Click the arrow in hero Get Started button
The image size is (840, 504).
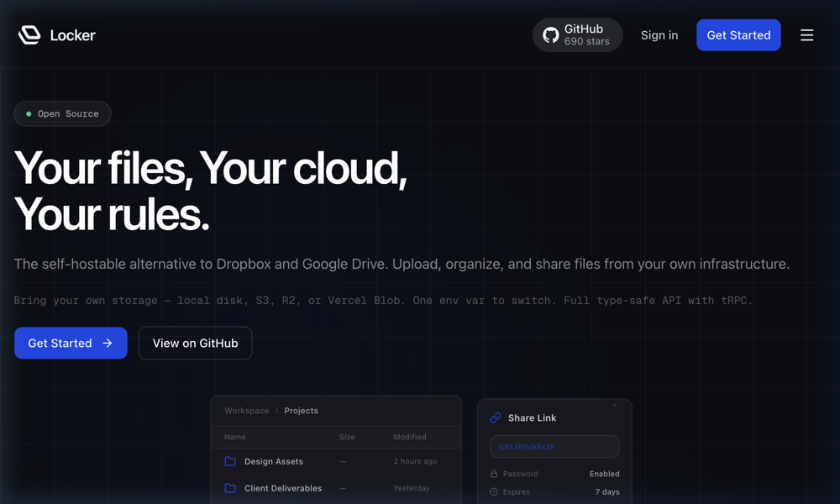(x=108, y=344)
